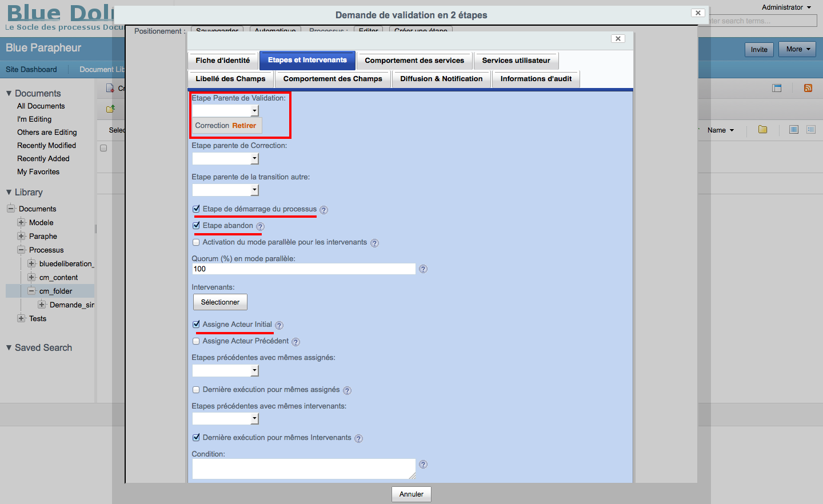The image size is (823, 504).
Task: Click the Quorum percentage input field
Action: click(x=304, y=269)
